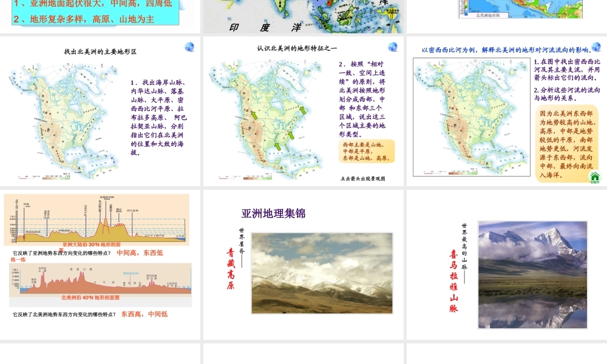Click the globe icon on the 密西西比河 slide
The image size is (607, 364).
click(x=596, y=47)
